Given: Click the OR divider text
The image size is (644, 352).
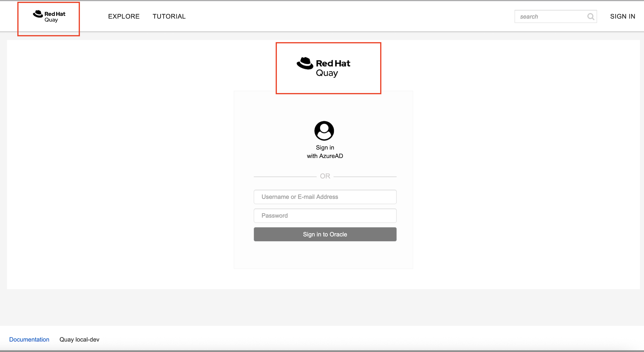Looking at the screenshot, I should (325, 176).
